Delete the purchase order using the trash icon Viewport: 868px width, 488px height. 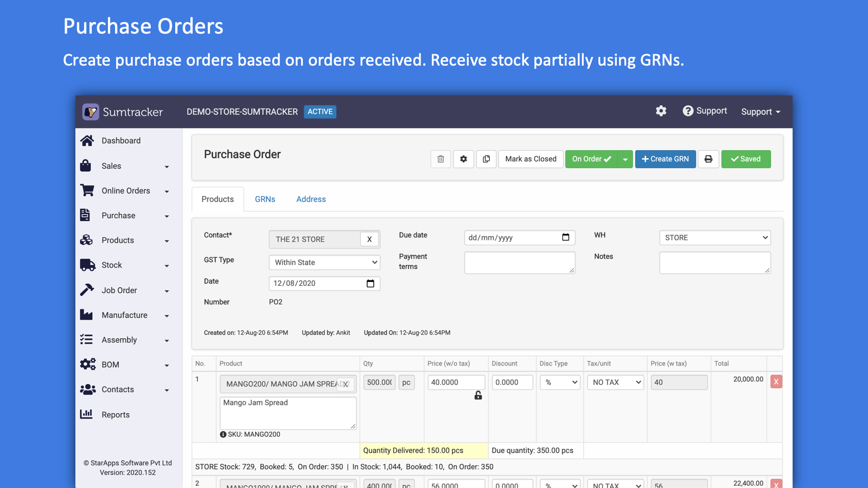tap(441, 159)
